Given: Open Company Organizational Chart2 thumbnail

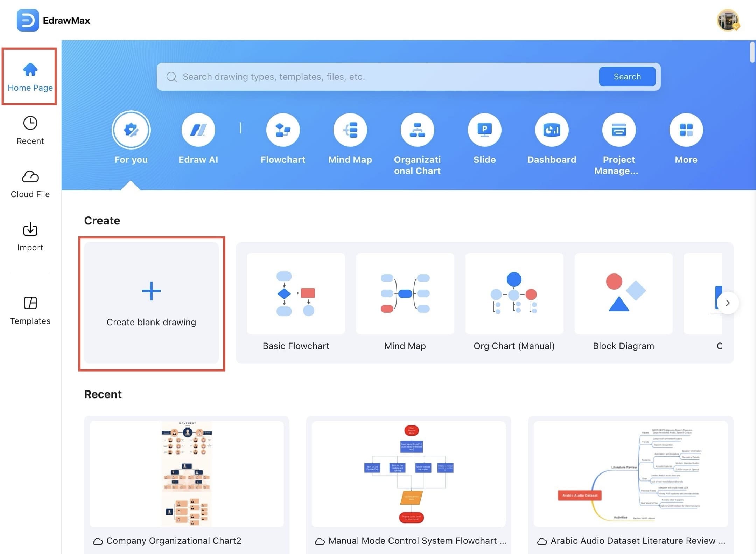Looking at the screenshot, I should (187, 473).
